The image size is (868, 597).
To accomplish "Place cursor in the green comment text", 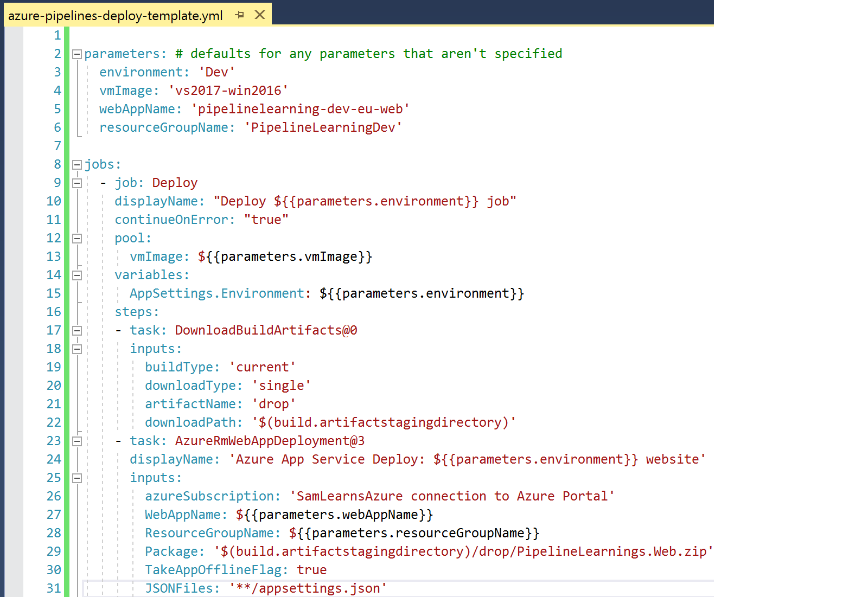I will (x=369, y=54).
